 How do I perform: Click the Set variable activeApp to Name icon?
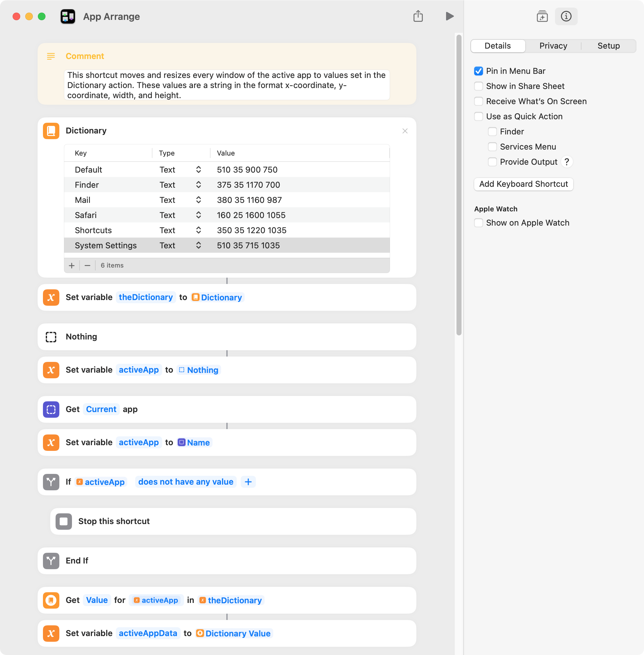pos(51,443)
